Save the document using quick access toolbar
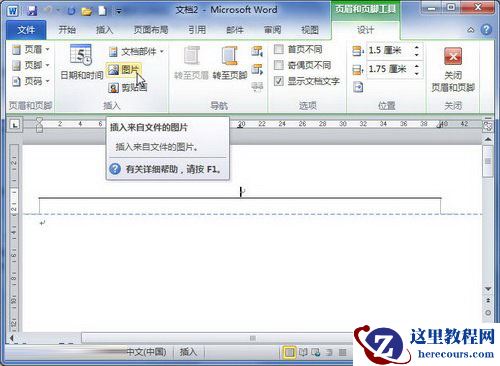Screen dimensions: 500x366 coord(32,11)
